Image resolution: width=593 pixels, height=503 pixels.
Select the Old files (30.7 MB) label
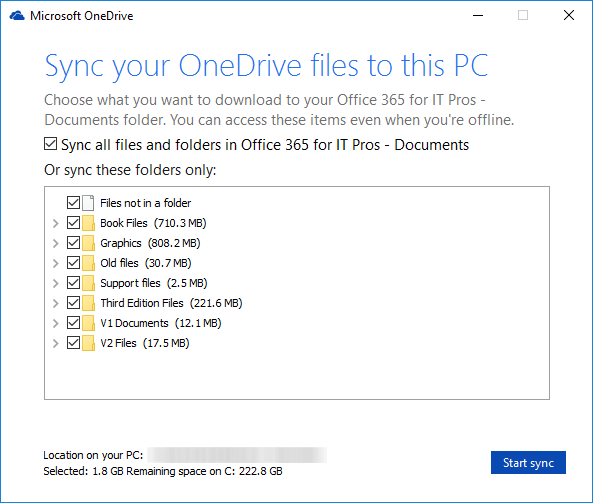[146, 263]
